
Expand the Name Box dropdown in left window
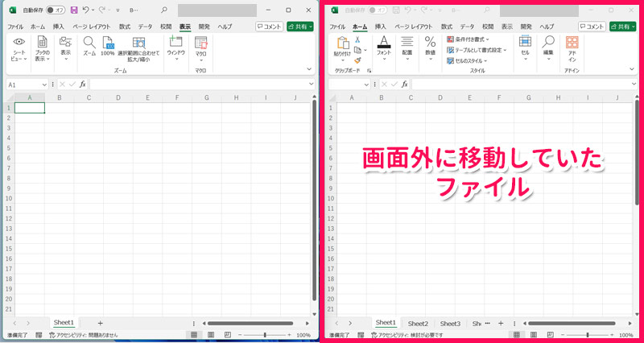[44, 85]
